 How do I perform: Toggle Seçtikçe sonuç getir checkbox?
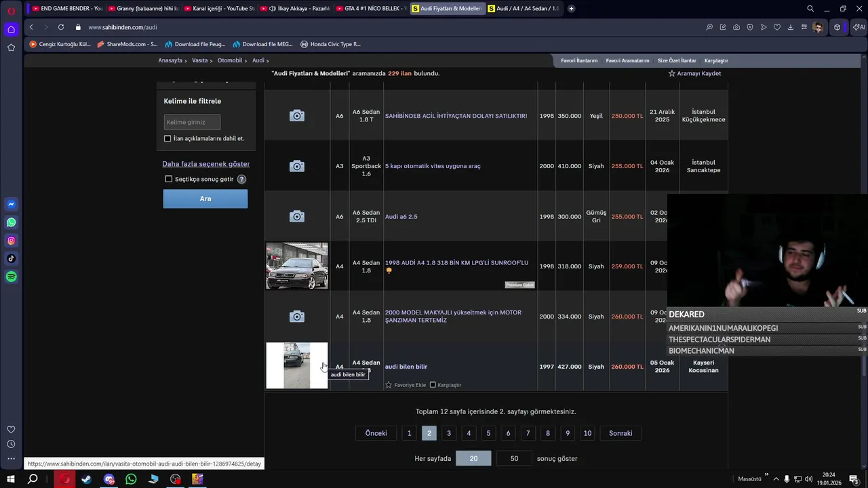tap(169, 179)
